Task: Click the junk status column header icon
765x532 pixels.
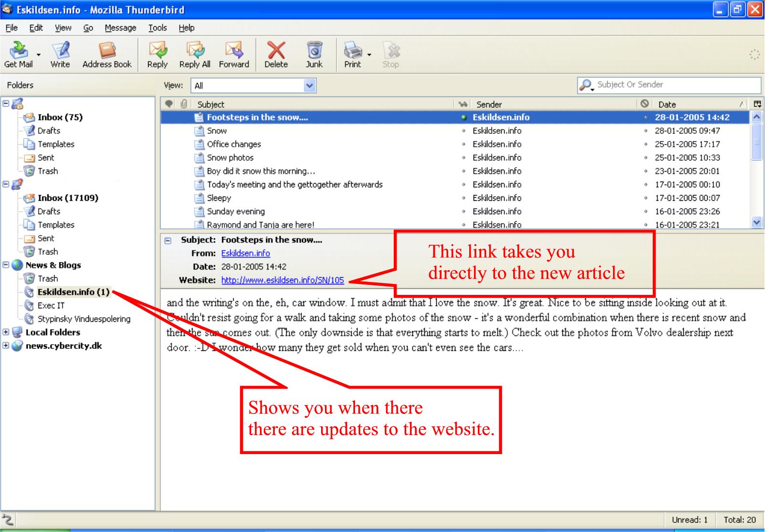Action: pos(645,104)
